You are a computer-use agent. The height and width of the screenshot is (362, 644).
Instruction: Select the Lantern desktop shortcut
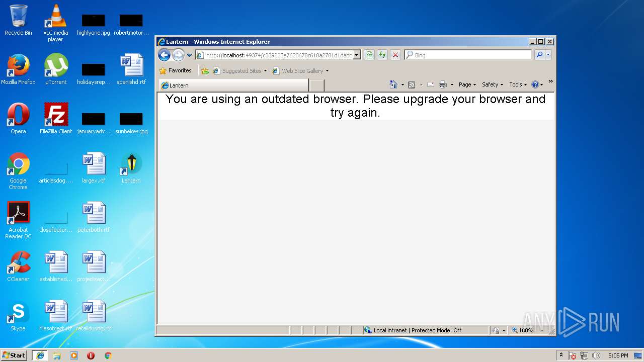pyautogui.click(x=131, y=168)
